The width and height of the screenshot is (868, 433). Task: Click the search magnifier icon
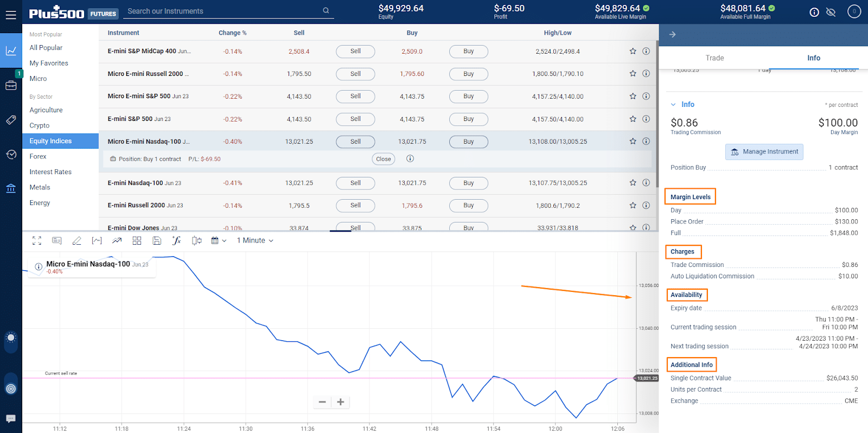pyautogui.click(x=326, y=10)
